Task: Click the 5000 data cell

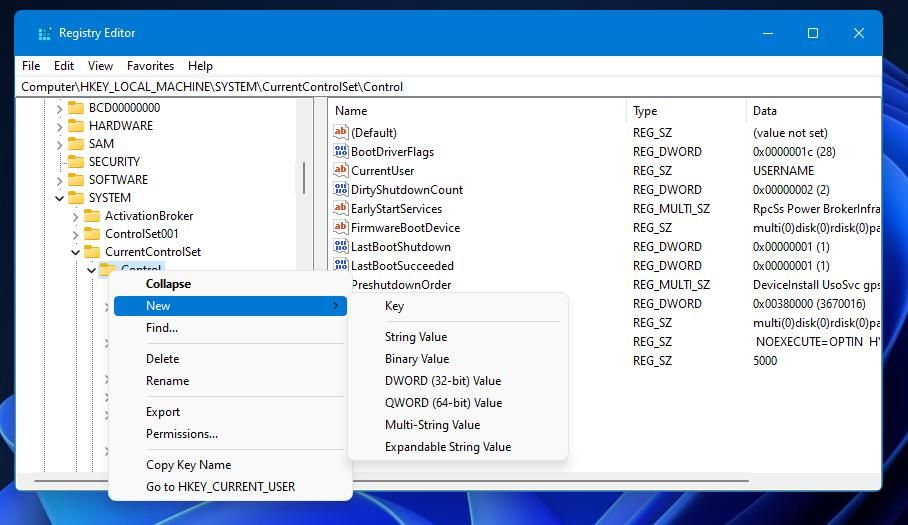Action: click(765, 361)
